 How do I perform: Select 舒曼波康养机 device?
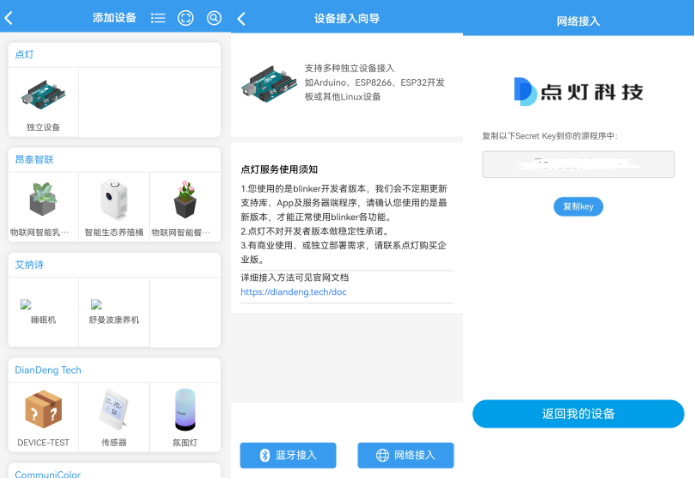pyautogui.click(x=114, y=312)
